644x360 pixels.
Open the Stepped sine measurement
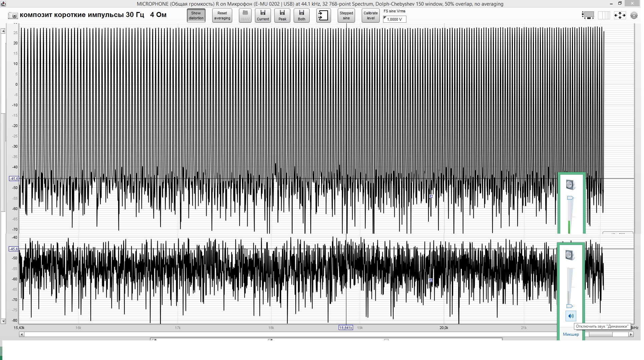pos(346,16)
